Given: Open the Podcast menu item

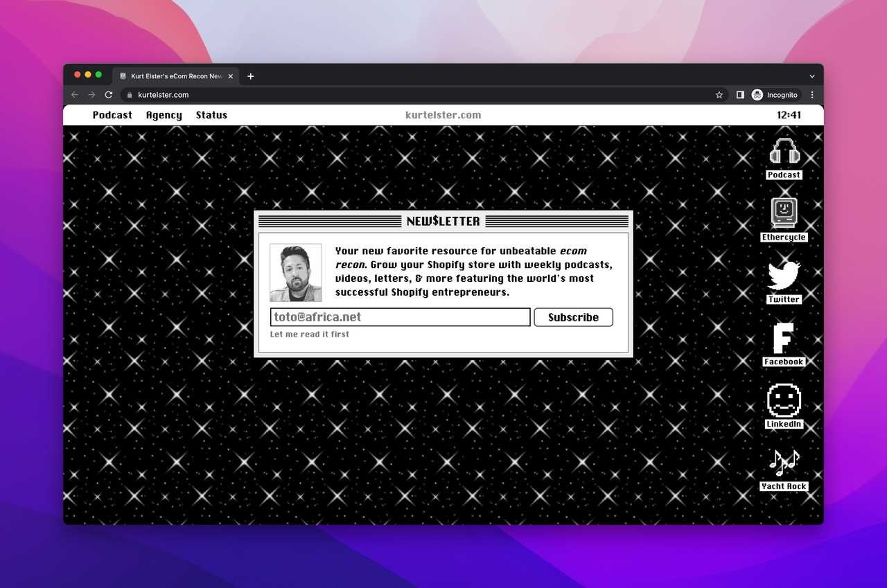Looking at the screenshot, I should pyautogui.click(x=112, y=115).
